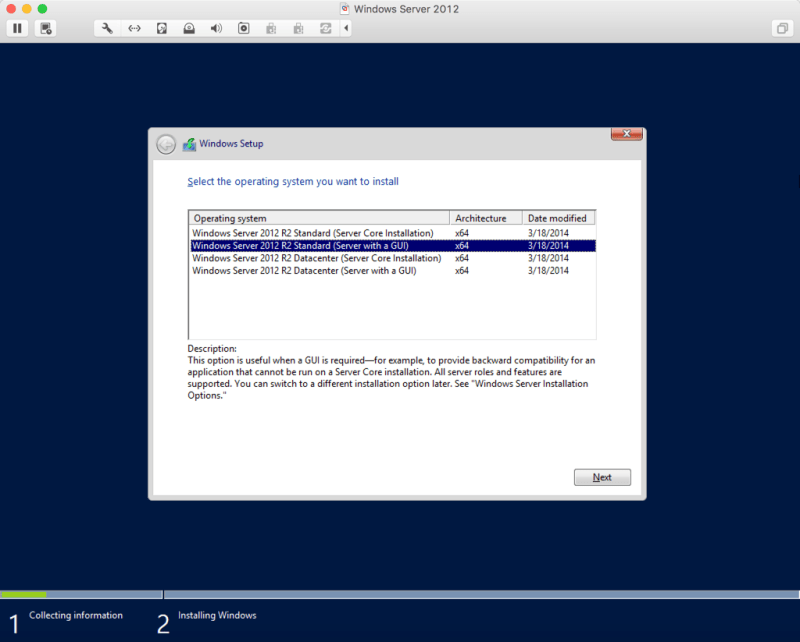The width and height of the screenshot is (800, 642).
Task: Enter single window view mode
Action: click(781, 28)
